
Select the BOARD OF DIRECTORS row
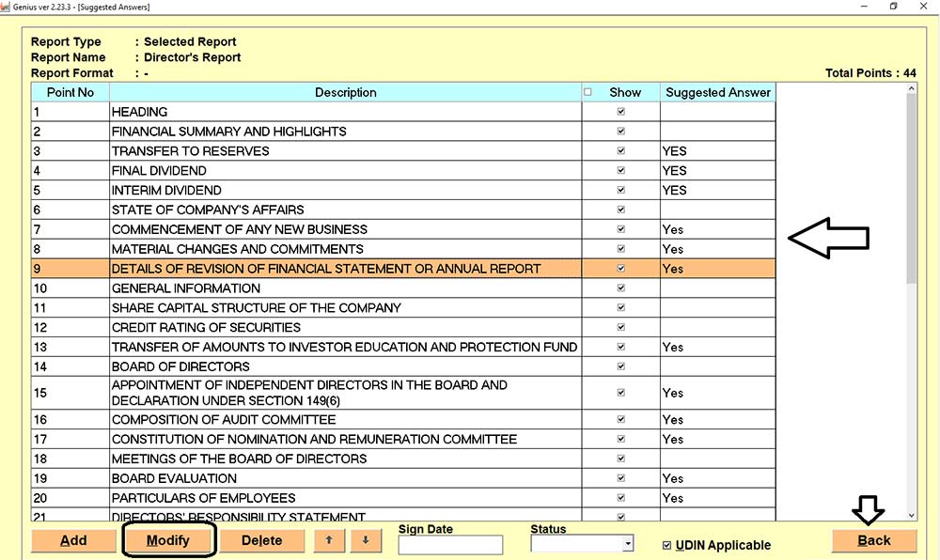point(282,366)
